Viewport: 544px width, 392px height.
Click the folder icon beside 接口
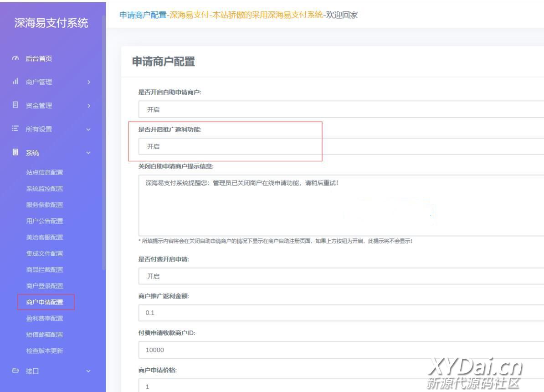tap(15, 371)
